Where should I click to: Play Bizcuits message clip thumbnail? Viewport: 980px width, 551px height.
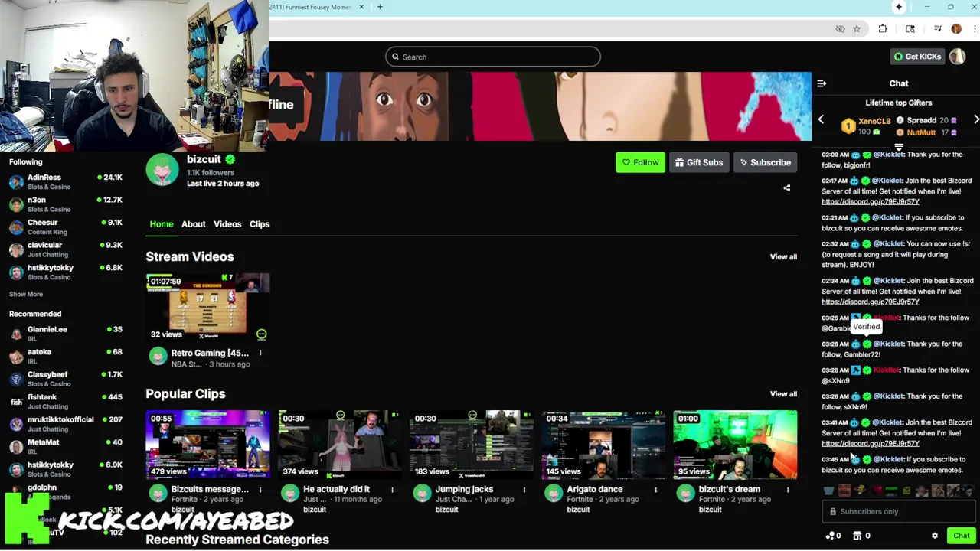207,445
